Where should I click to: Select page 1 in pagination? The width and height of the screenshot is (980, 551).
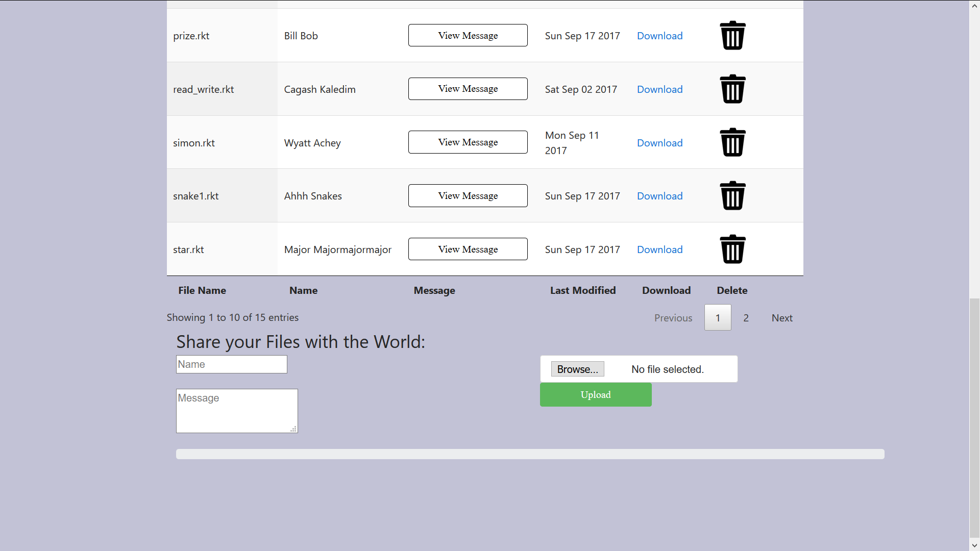pos(718,318)
